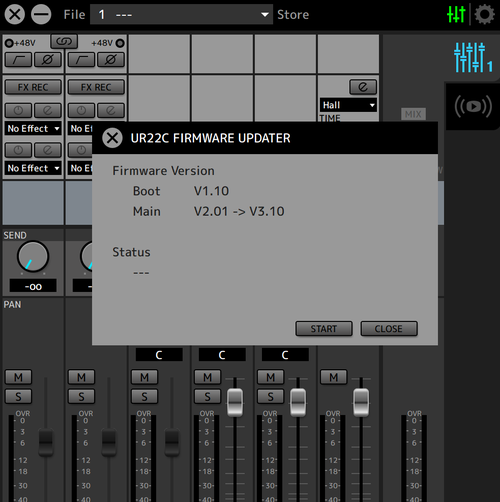Close firmware updater with X icon
The height and width of the screenshot is (502, 500).
(112, 138)
